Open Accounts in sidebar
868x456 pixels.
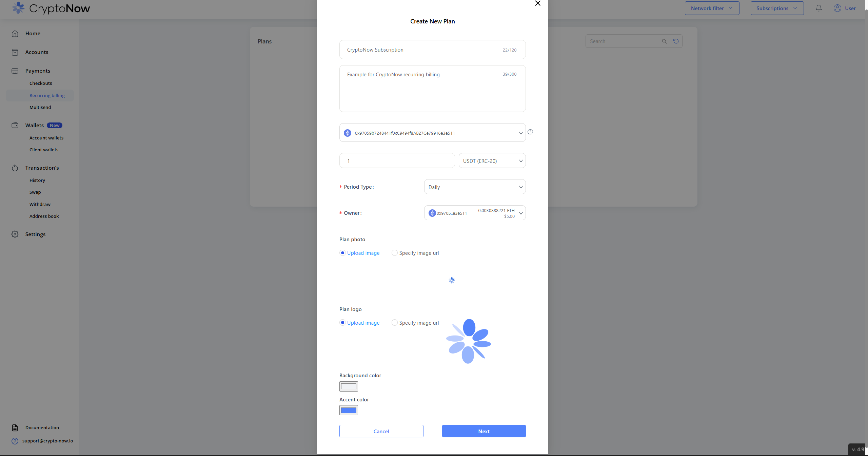(37, 52)
